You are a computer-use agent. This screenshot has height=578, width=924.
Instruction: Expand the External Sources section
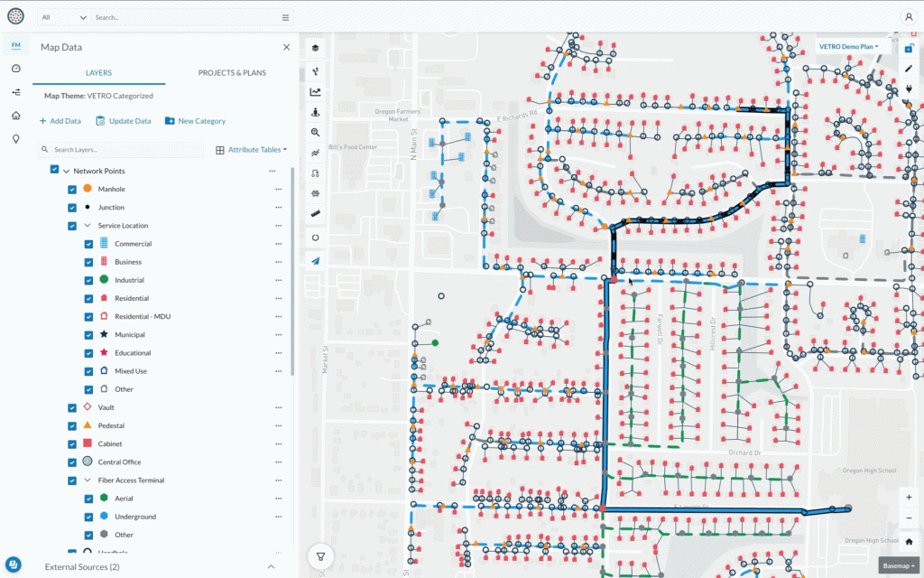[271, 567]
